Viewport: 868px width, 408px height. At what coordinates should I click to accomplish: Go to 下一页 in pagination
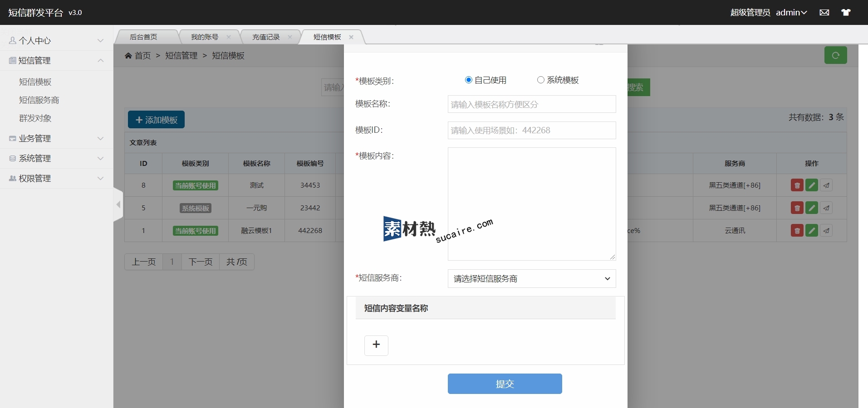pyautogui.click(x=201, y=262)
